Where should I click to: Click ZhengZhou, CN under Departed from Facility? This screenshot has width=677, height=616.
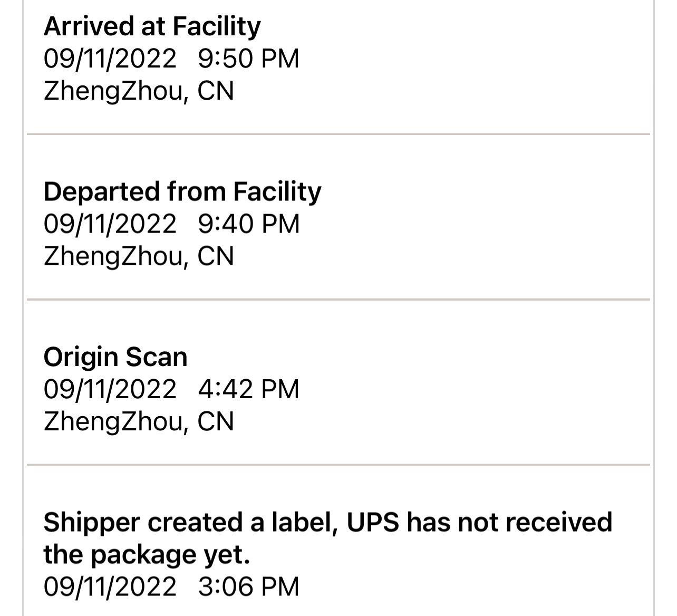click(138, 256)
